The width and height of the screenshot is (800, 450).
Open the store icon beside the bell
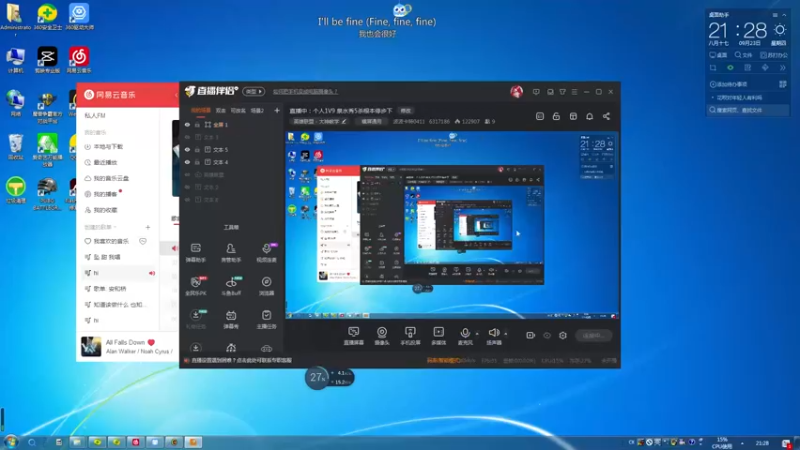pos(573,116)
